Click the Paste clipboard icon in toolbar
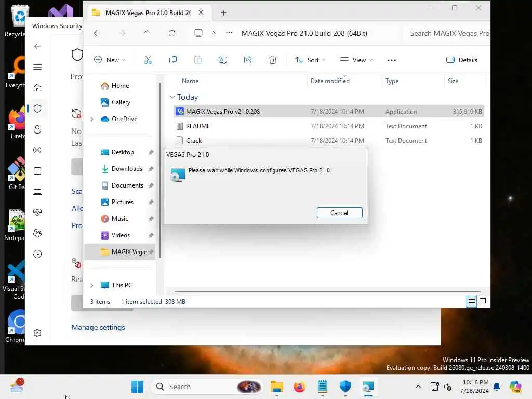 coord(198,60)
